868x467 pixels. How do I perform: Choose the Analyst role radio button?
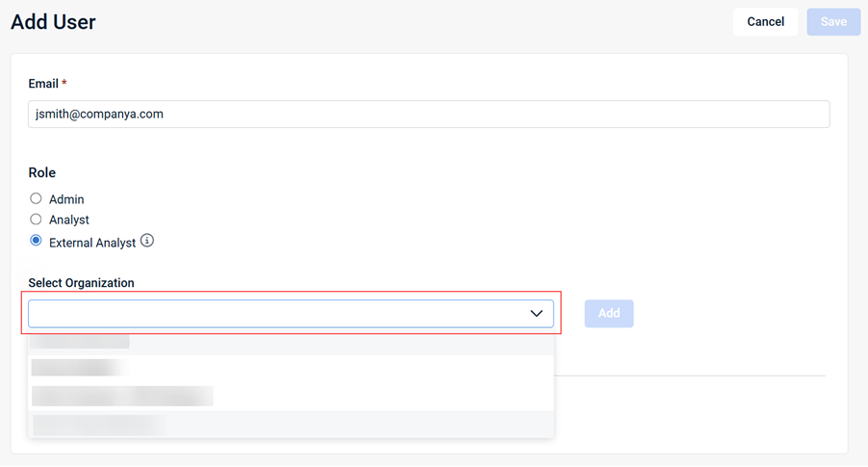pos(36,220)
